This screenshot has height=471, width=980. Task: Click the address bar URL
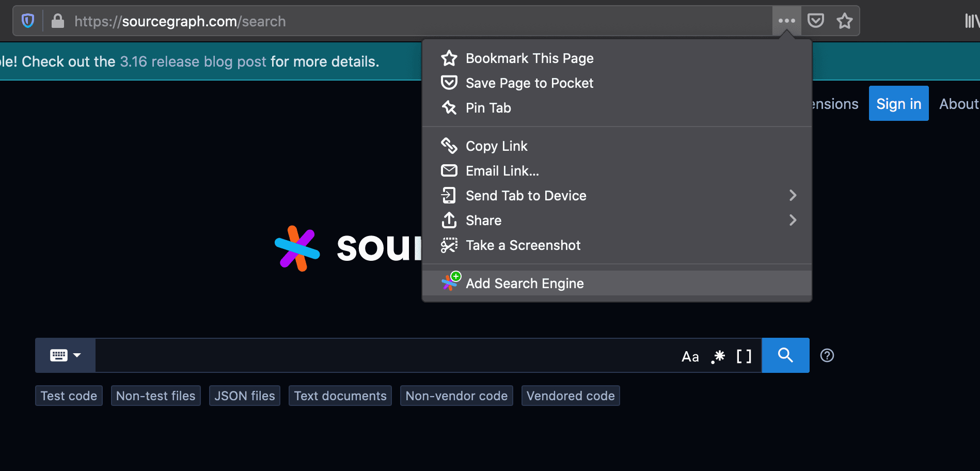[180, 21]
